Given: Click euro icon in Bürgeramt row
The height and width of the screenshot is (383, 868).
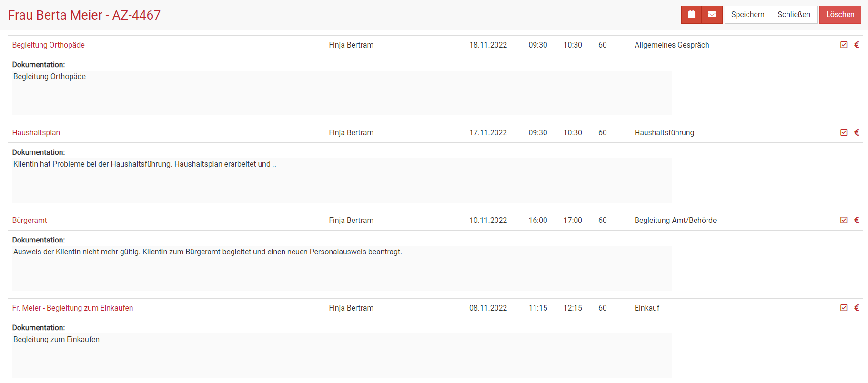Looking at the screenshot, I should [857, 220].
